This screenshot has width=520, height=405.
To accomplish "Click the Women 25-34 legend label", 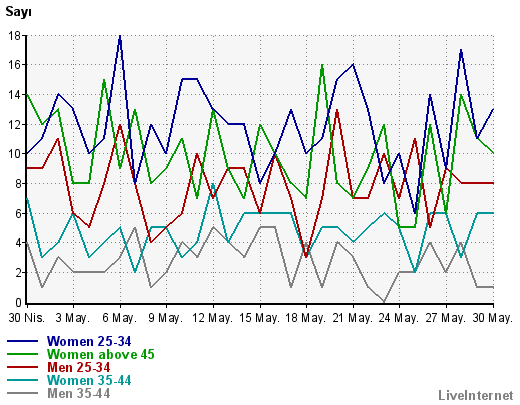I will click(x=89, y=341).
